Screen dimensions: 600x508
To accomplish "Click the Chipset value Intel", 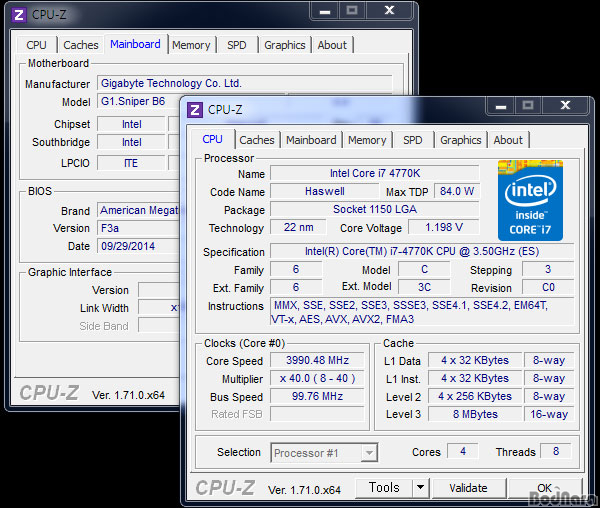I will click(x=131, y=124).
